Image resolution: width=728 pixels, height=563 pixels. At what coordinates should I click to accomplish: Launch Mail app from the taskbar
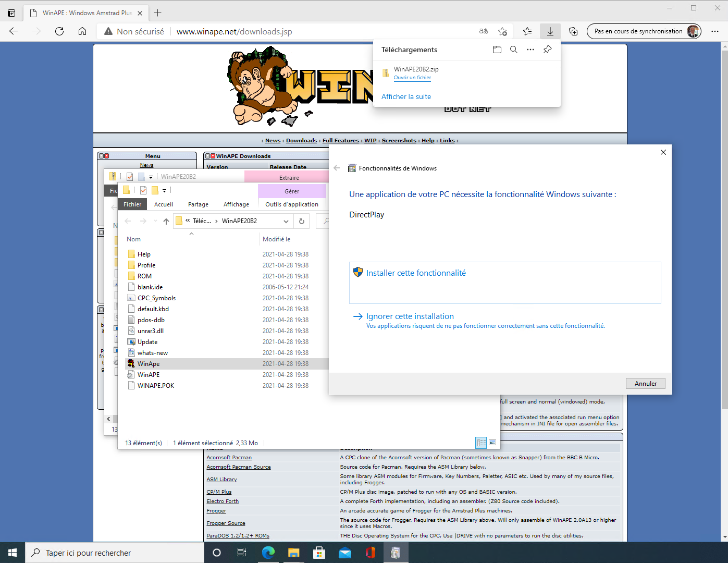point(344,553)
